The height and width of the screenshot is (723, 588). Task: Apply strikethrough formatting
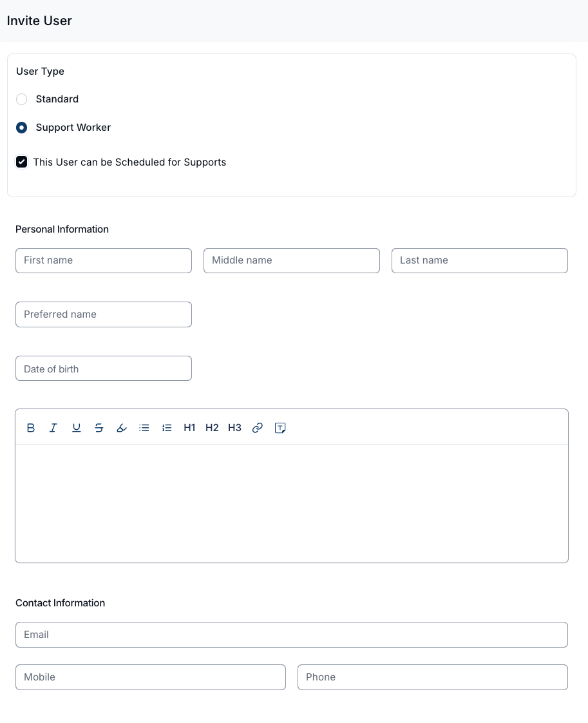(99, 428)
